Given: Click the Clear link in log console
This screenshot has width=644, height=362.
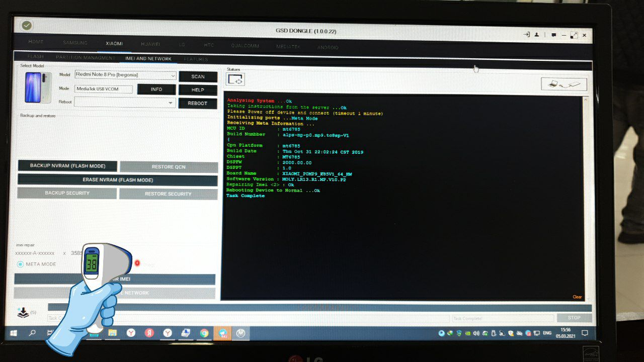Looking at the screenshot, I should pyautogui.click(x=577, y=297).
